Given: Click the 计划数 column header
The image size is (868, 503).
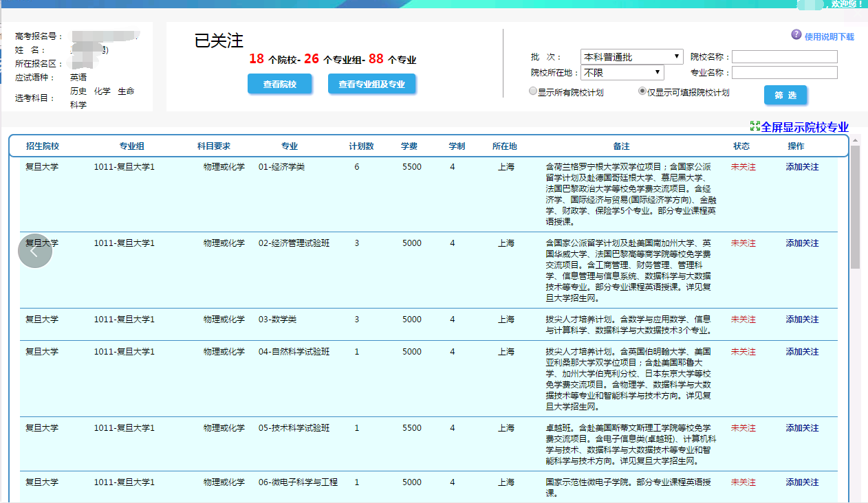Looking at the screenshot, I should click(361, 146).
